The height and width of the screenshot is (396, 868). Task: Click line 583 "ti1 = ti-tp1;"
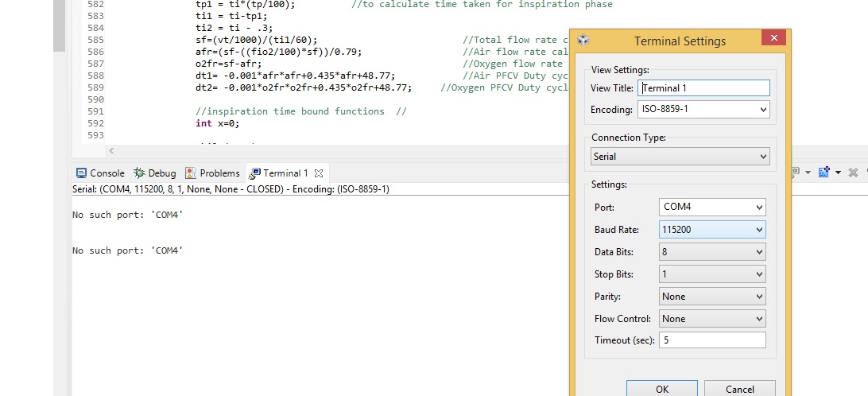coord(231,16)
